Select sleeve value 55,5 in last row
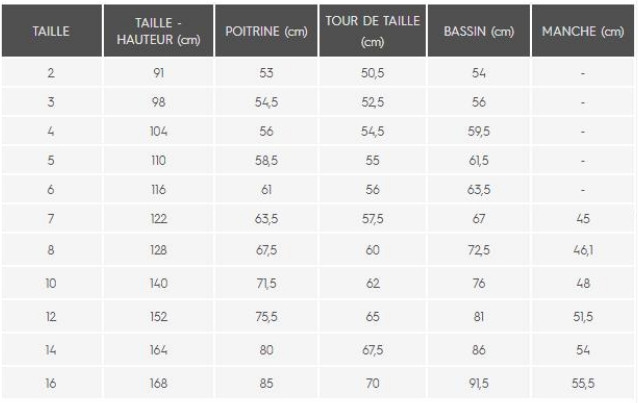This screenshot has height=403, width=639. [583, 383]
